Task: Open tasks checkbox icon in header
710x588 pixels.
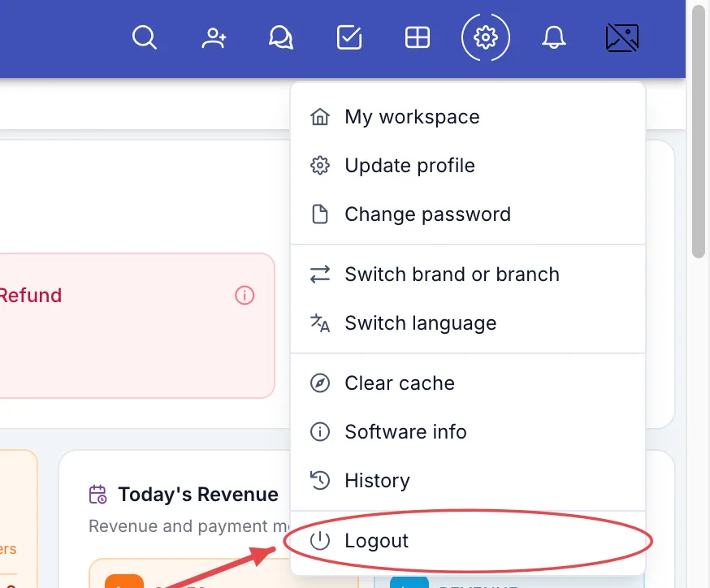Action: coord(349,37)
